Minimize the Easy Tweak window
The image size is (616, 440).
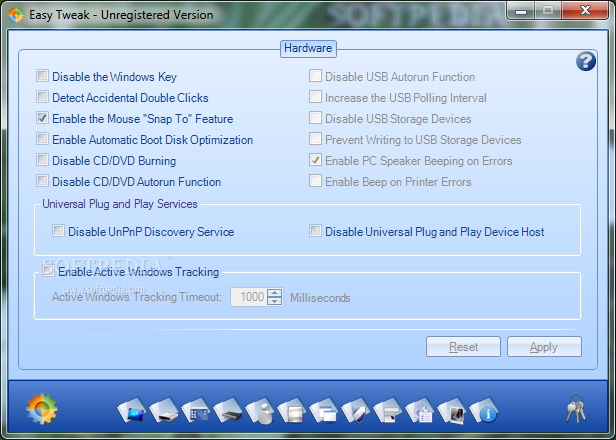point(521,11)
